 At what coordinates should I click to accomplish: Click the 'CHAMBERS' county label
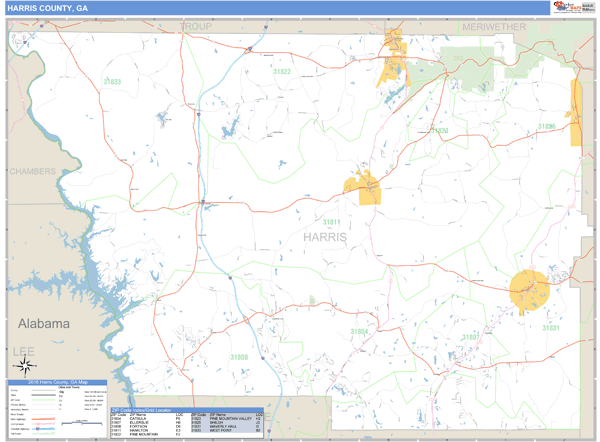click(33, 171)
